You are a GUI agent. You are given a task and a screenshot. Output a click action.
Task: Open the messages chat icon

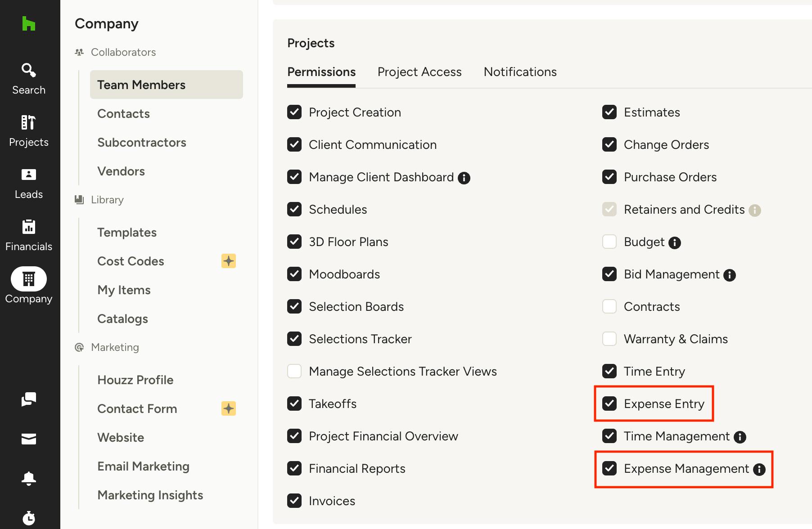click(x=29, y=399)
